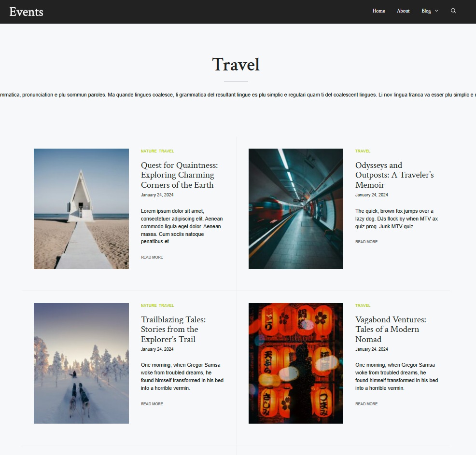Go to the Home menu item

[x=378, y=11]
